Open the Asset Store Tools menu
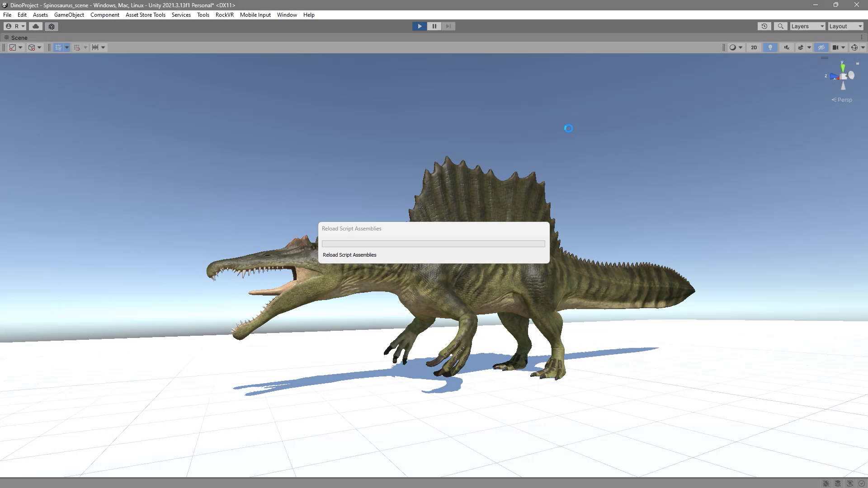 [146, 15]
